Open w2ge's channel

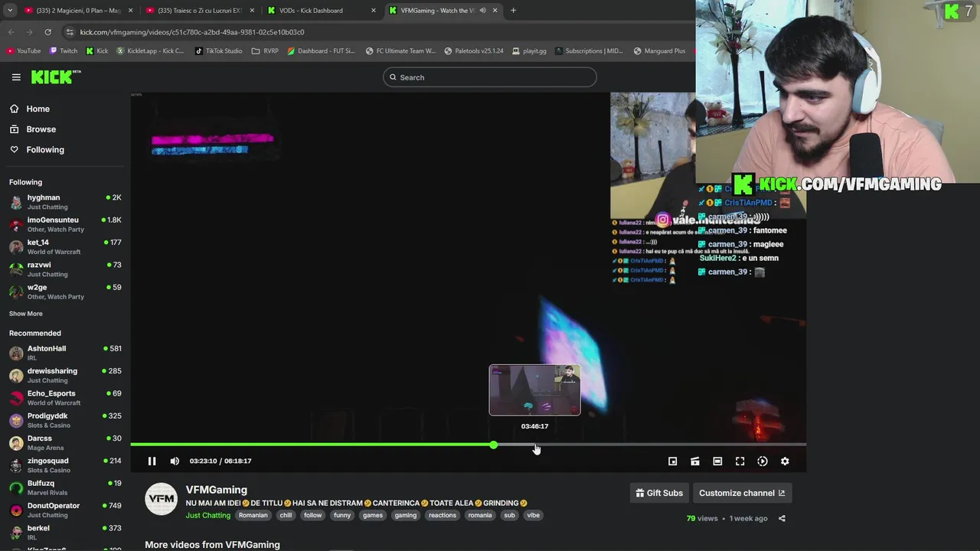click(65, 292)
